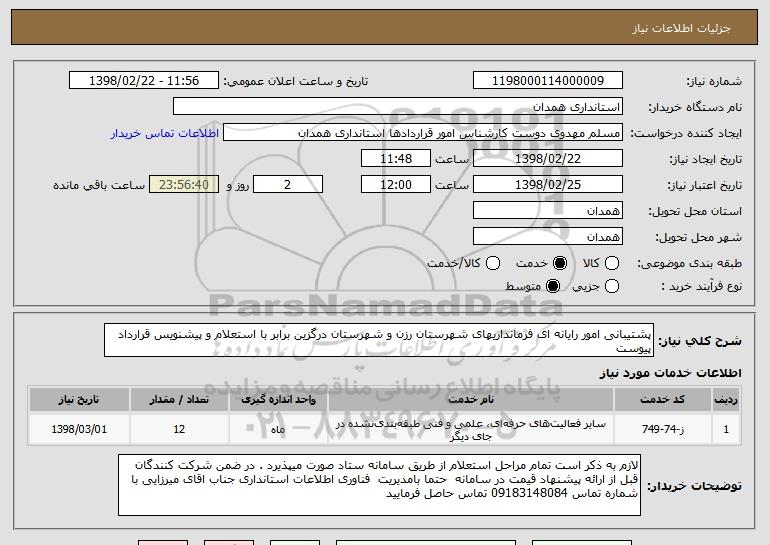This screenshot has height=545, width=770.
Task: Select the خدمت radio button
Action: point(559,263)
